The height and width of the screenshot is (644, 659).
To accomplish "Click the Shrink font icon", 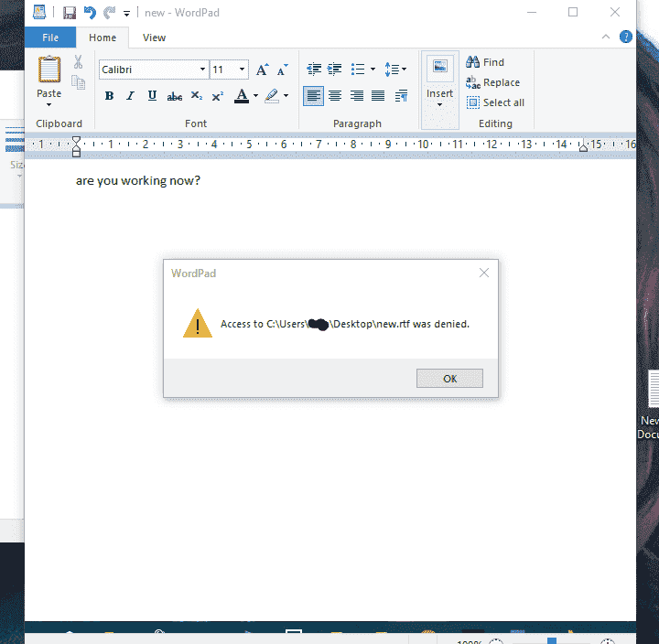I will [283, 70].
